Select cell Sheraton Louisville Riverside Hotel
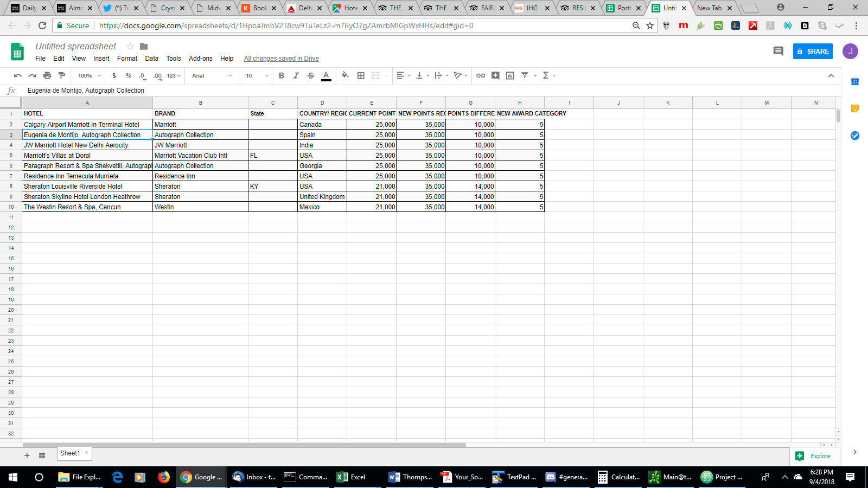 click(x=87, y=187)
